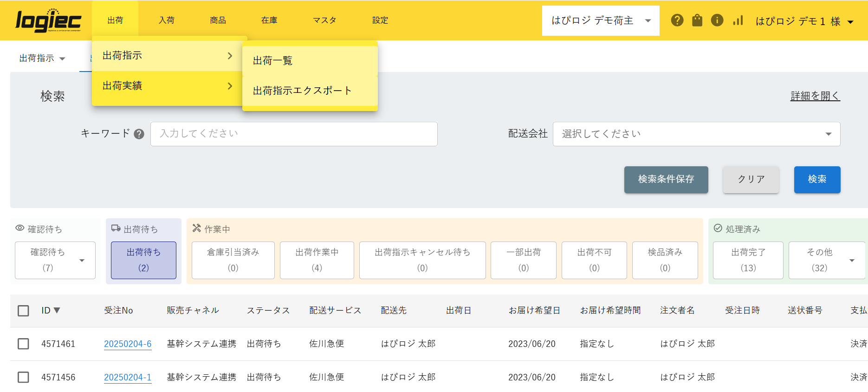Click the クリア button
Viewport: 868px width, 392px height.
[x=751, y=179]
